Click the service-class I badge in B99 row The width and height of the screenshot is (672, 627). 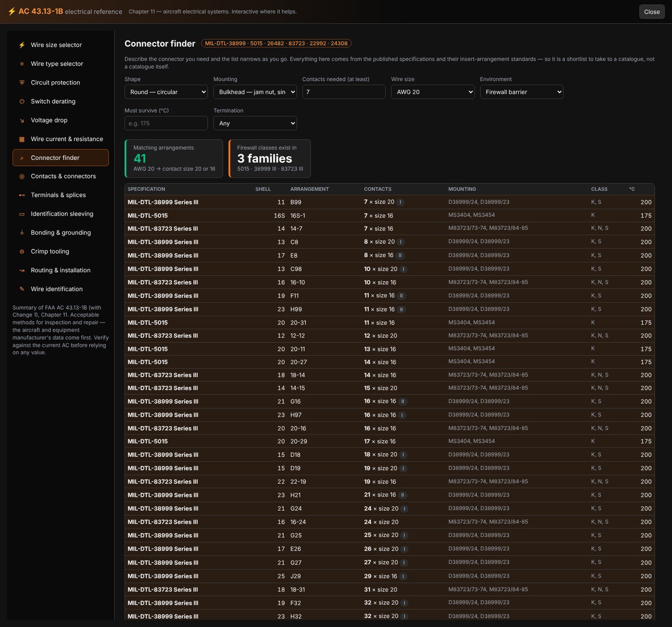pos(400,202)
